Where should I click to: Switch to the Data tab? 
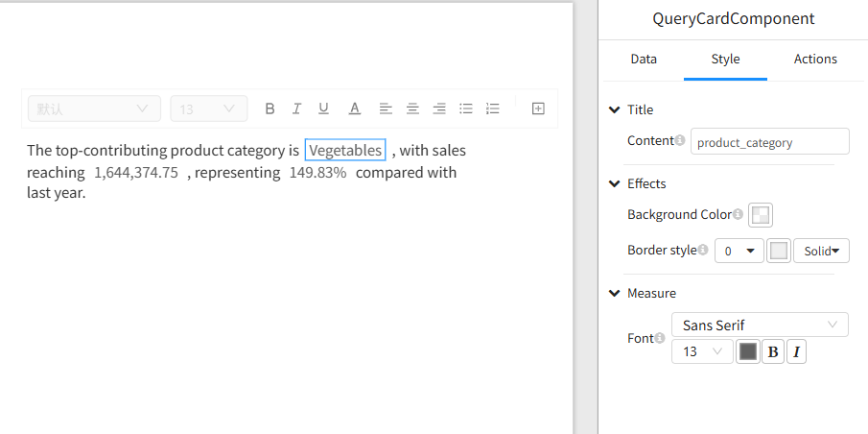click(644, 60)
